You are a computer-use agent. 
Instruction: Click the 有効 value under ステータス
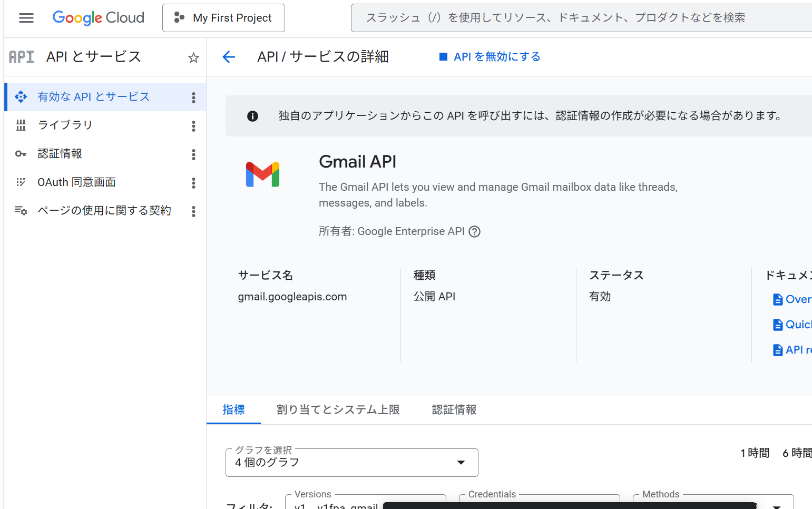point(600,297)
